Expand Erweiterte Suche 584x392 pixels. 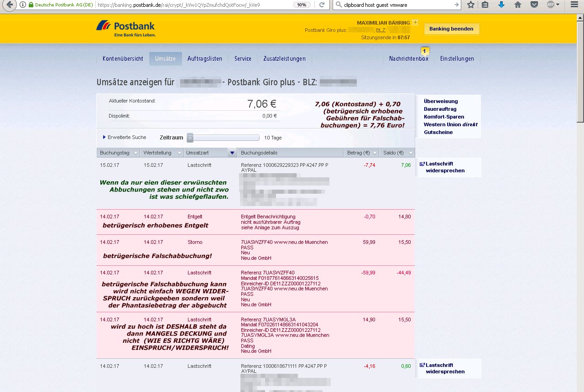click(125, 137)
